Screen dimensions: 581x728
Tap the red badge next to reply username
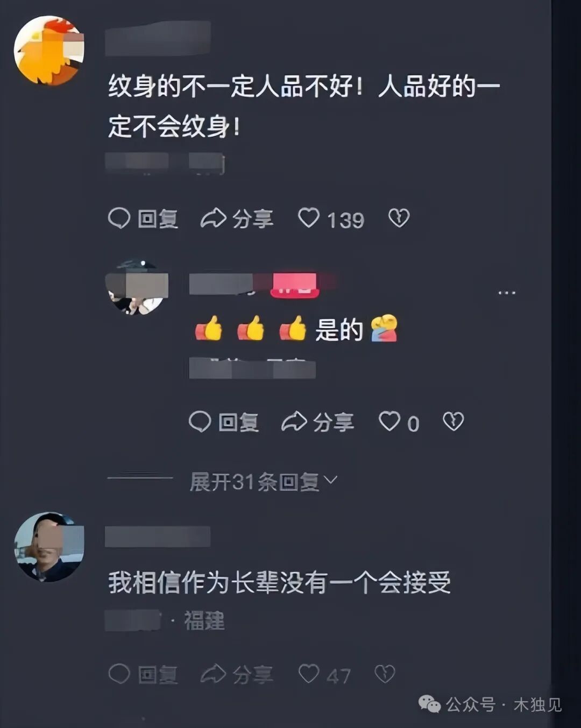point(295,285)
